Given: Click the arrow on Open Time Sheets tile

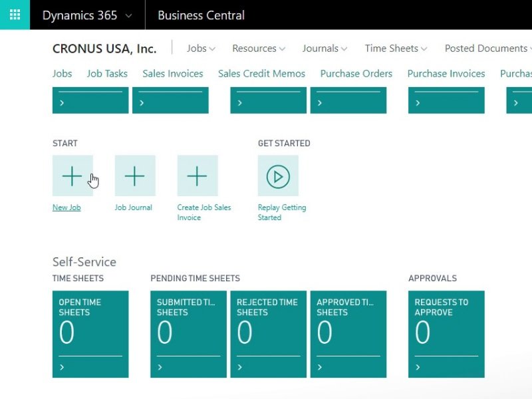Looking at the screenshot, I should (x=62, y=367).
